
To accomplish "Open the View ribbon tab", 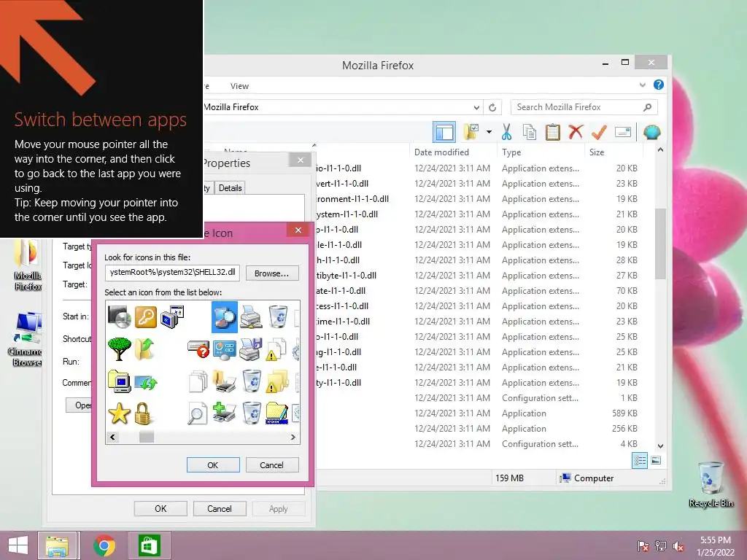I will [x=239, y=86].
